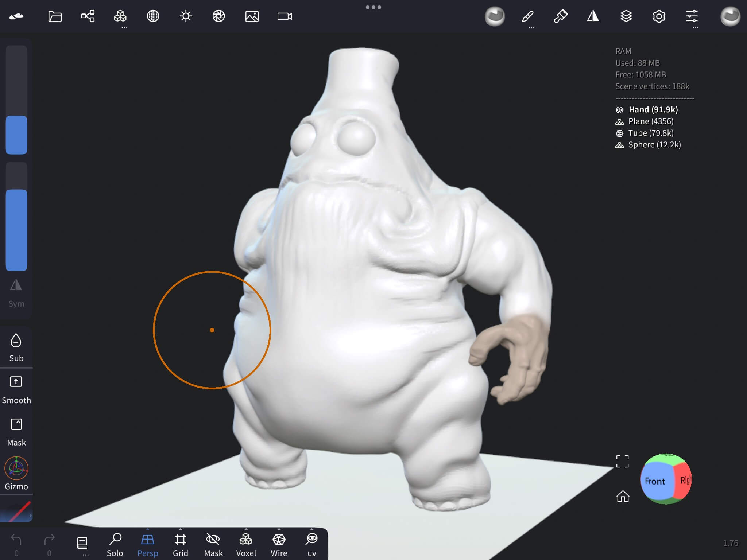The width and height of the screenshot is (747, 560).
Task: Adjust the upper brush radius slider
Action: point(16,100)
